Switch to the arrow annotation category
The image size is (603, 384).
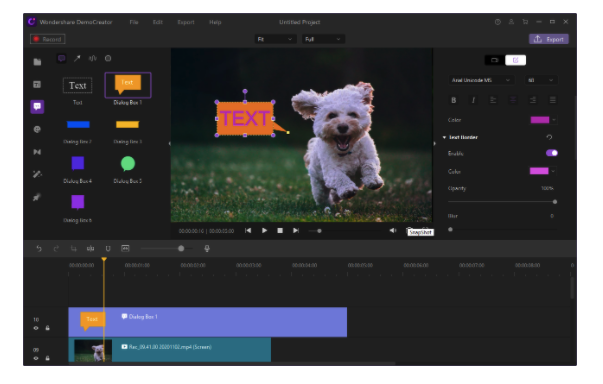pos(77,58)
